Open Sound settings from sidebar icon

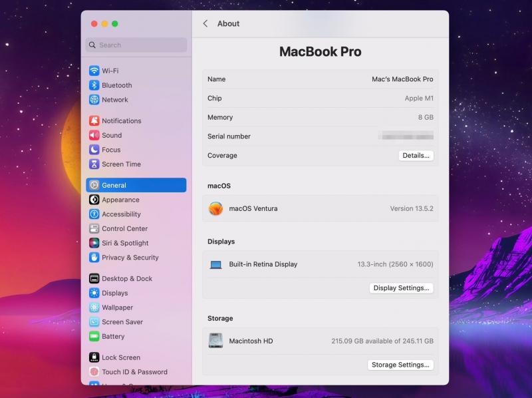[94, 135]
